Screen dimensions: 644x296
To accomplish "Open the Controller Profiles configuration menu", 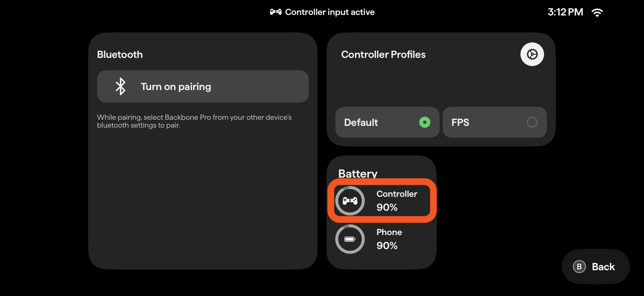I will coord(532,54).
